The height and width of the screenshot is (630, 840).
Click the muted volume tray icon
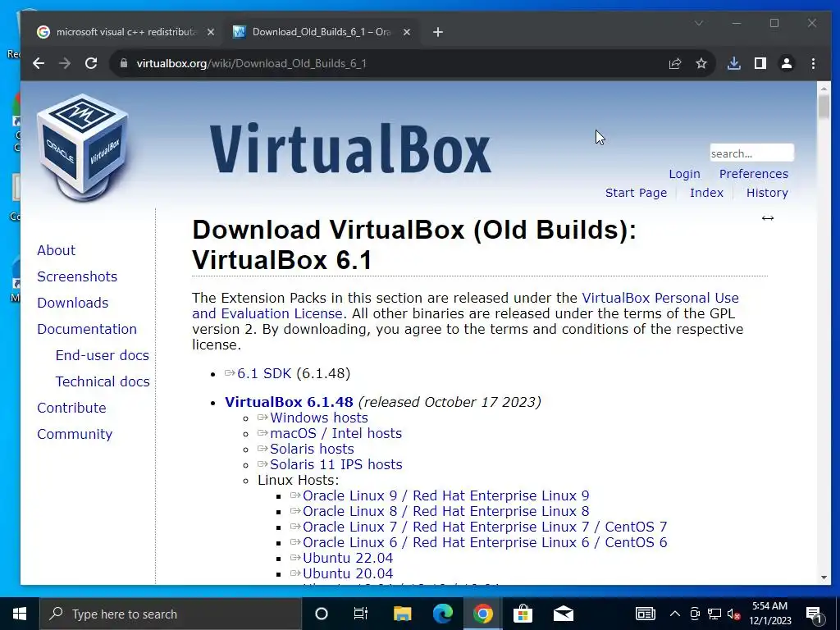[733, 614]
